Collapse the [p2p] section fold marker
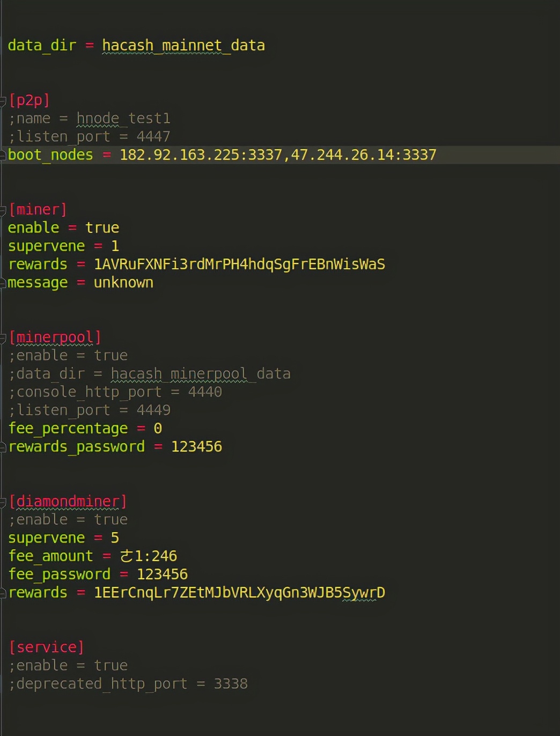Image resolution: width=560 pixels, height=736 pixels. 3,101
